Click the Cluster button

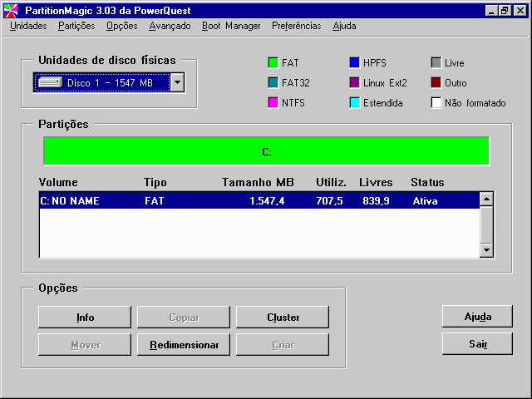pyautogui.click(x=283, y=317)
